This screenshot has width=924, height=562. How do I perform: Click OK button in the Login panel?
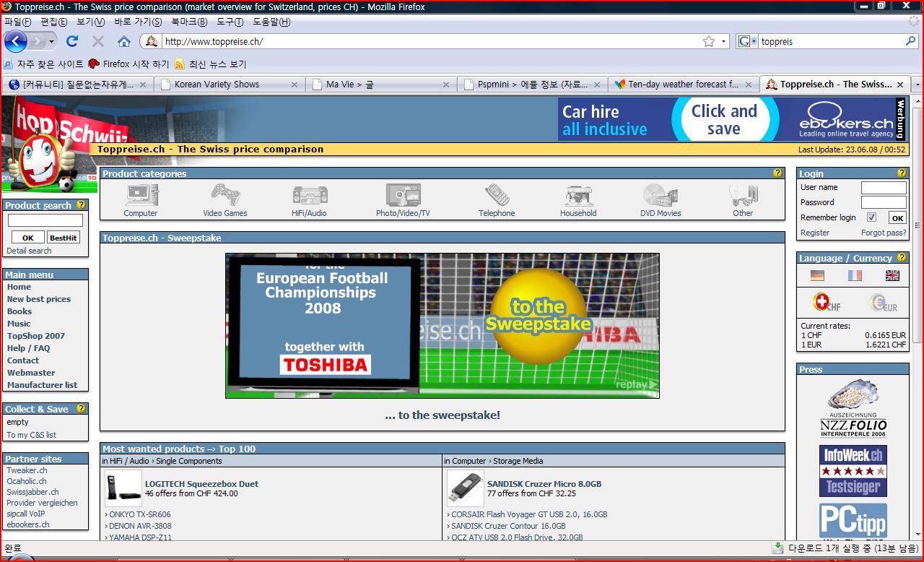coord(897,217)
